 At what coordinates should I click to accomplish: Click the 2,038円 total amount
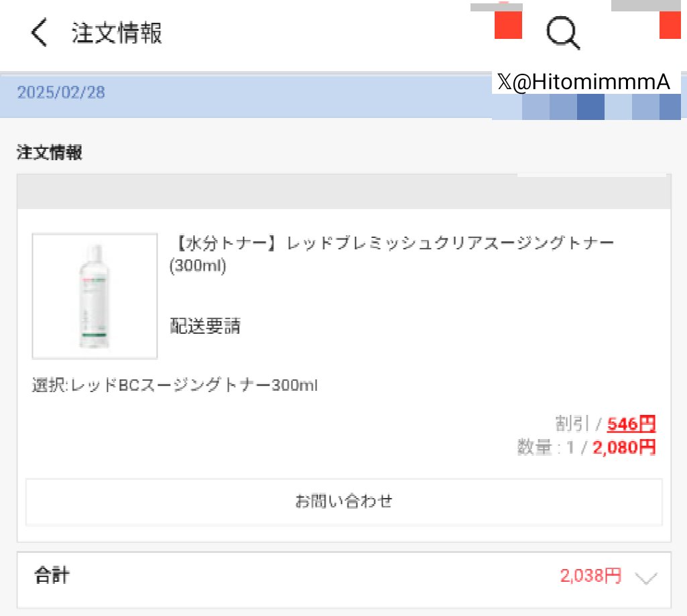click(590, 576)
